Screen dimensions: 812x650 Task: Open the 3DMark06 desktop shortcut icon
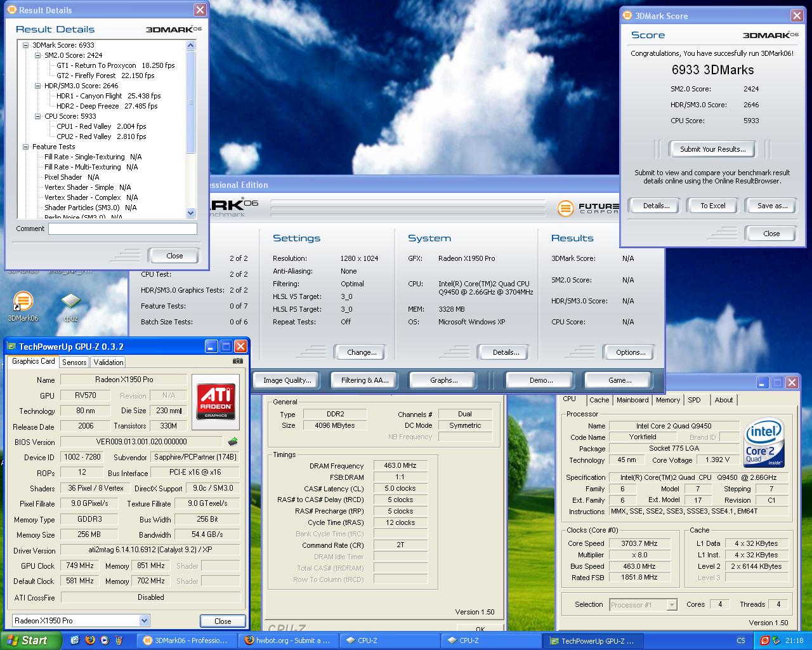click(x=23, y=302)
